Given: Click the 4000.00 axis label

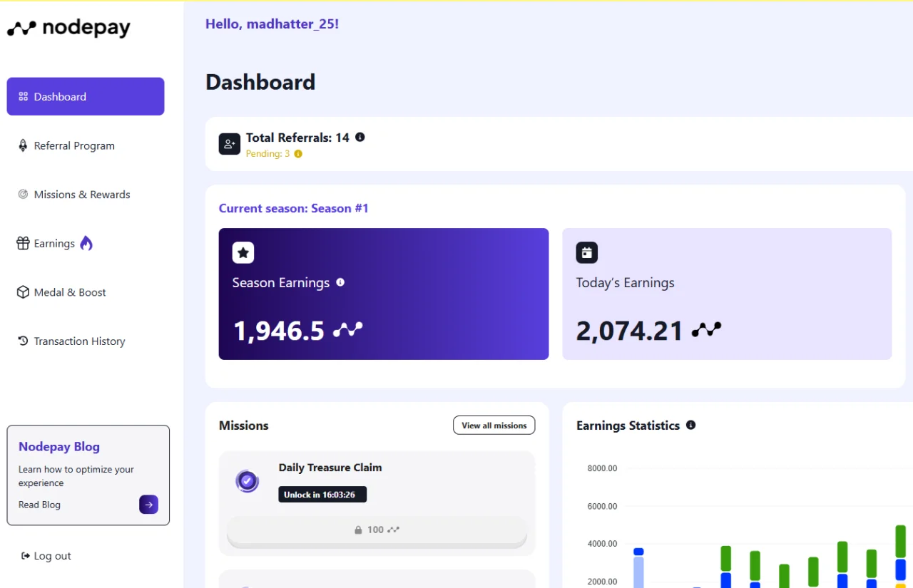Looking at the screenshot, I should pyautogui.click(x=602, y=544).
